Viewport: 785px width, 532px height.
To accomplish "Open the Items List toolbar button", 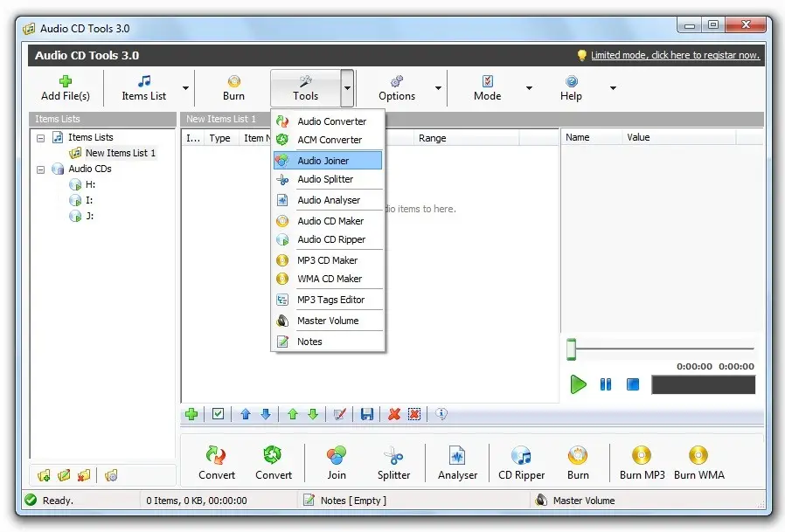I will (143, 88).
